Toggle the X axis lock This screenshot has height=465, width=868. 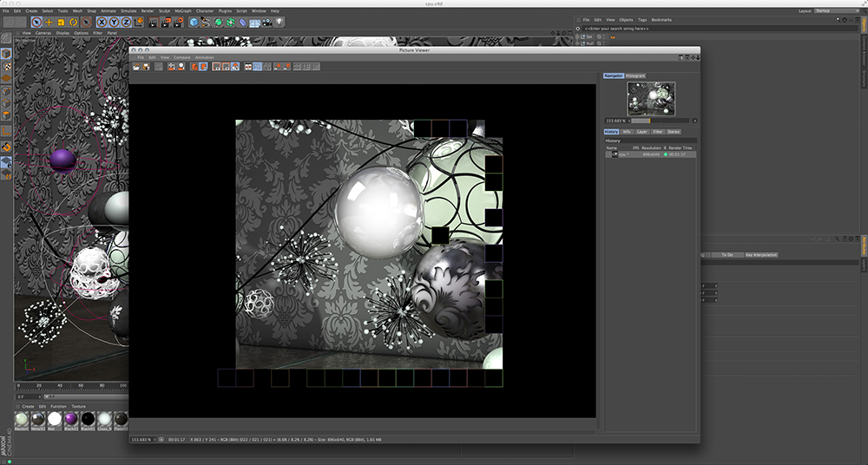click(102, 21)
